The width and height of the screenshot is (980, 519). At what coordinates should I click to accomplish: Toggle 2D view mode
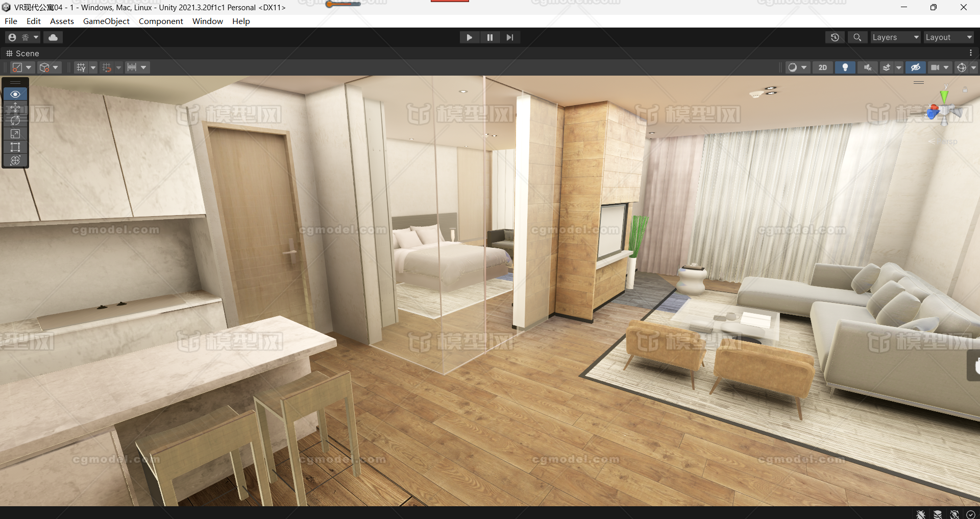[823, 67]
